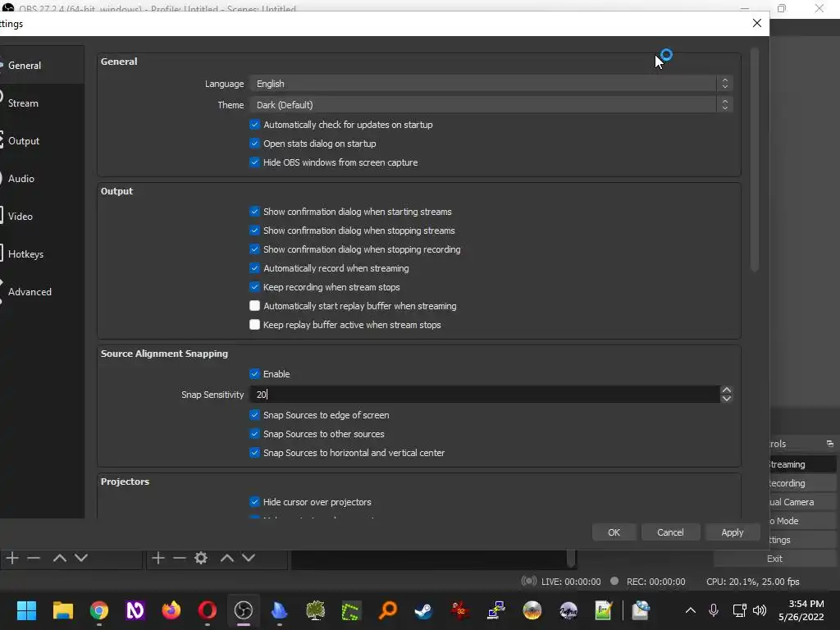Toggle confirmation dialog when starting streams
The height and width of the screenshot is (630, 840).
pos(254,212)
